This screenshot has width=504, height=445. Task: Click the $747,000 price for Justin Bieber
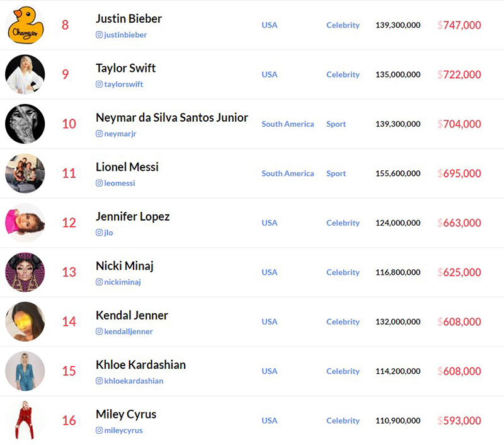click(x=459, y=25)
